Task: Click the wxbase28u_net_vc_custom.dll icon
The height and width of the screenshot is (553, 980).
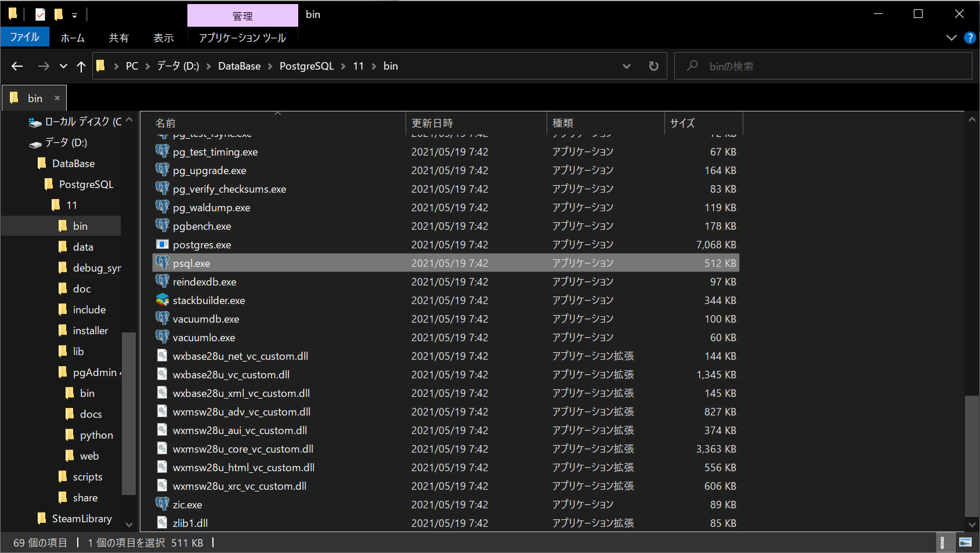Action: (162, 356)
